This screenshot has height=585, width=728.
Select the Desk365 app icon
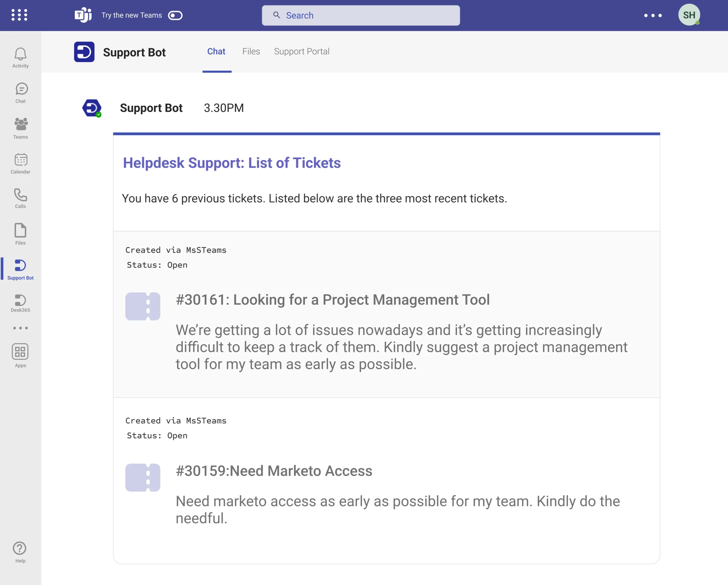(x=20, y=300)
